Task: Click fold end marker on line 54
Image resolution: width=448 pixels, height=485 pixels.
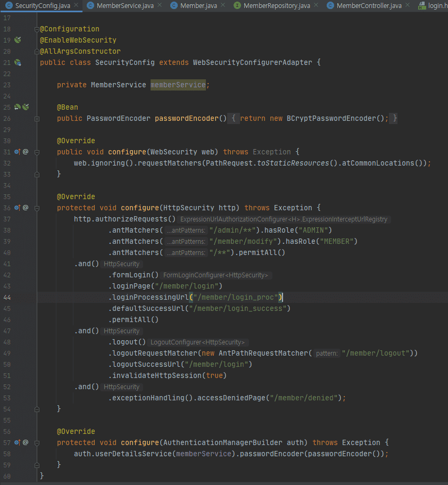Action: (x=37, y=409)
